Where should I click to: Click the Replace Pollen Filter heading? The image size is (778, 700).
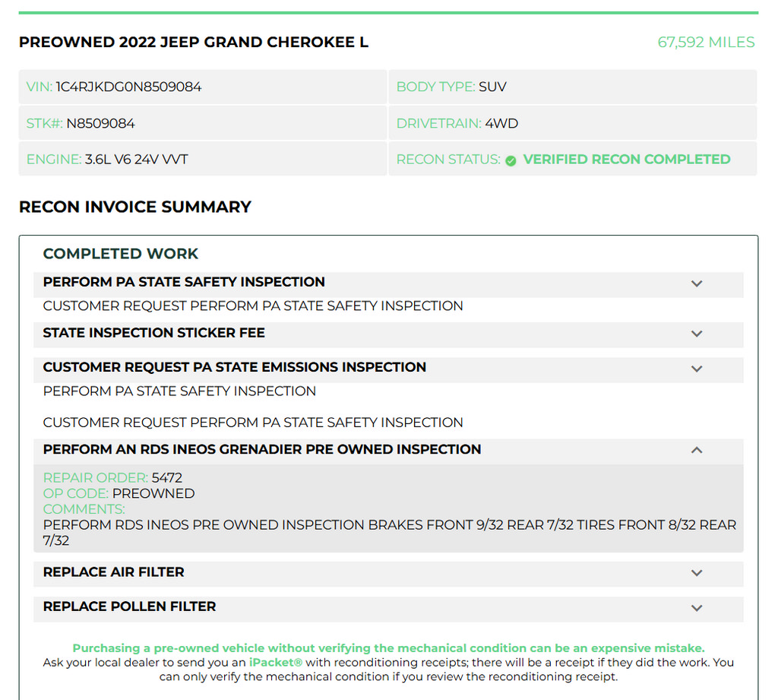129,607
